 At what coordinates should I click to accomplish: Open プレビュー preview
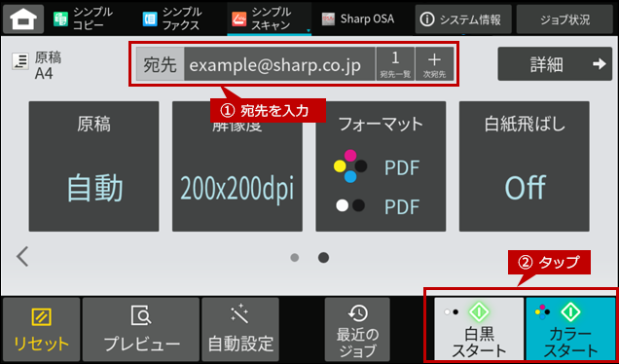coord(141,330)
